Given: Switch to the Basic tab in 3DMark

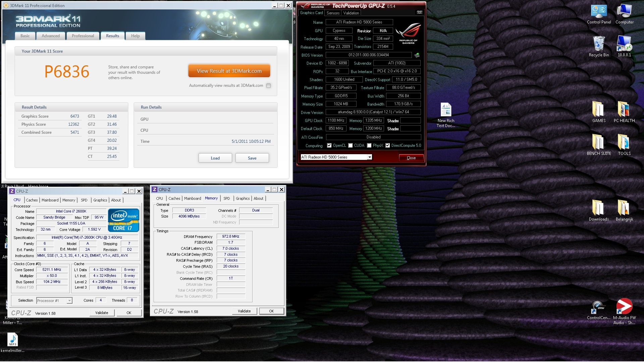Looking at the screenshot, I should coord(25,36).
